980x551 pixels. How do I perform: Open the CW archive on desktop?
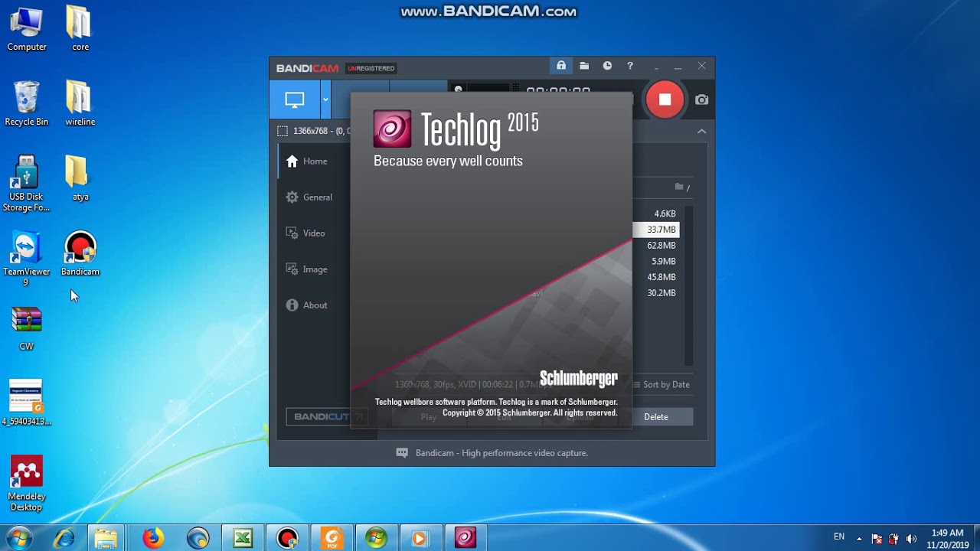(x=27, y=328)
